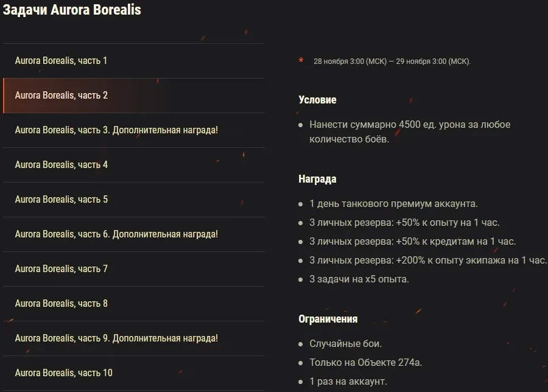Click the +200% к опыту экипажа reward
Viewport: 548px width, 392px height.
(428, 261)
